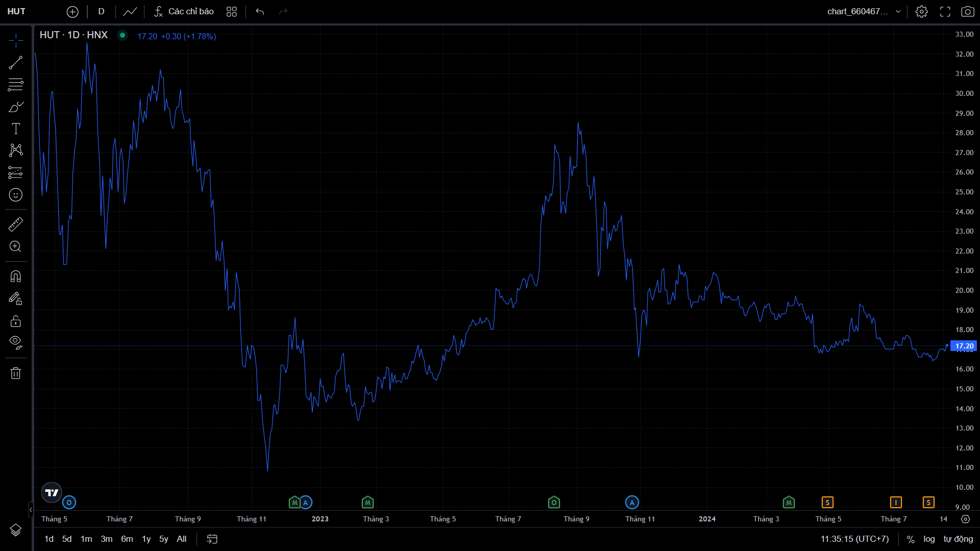Toggle stay in drawing mode
Screen dimensions: 980x551
tap(16, 299)
